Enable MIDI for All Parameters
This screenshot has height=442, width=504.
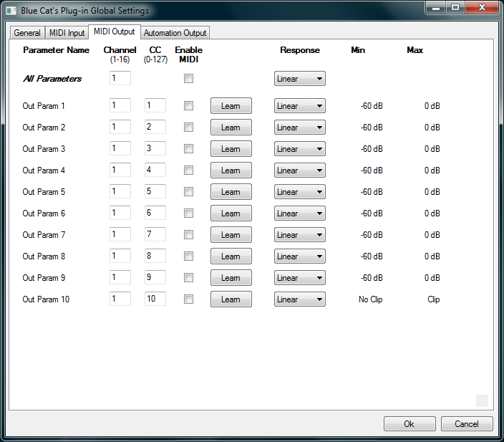tap(189, 79)
